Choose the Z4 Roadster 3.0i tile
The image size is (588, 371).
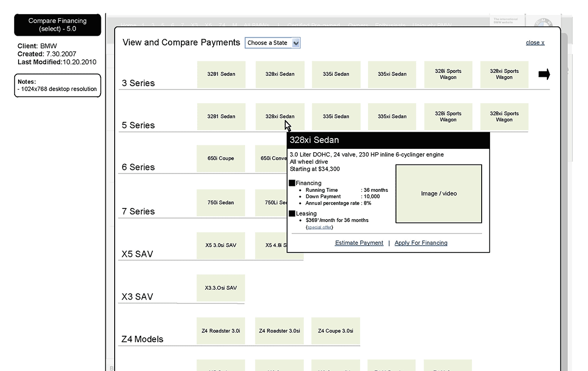[220, 331]
